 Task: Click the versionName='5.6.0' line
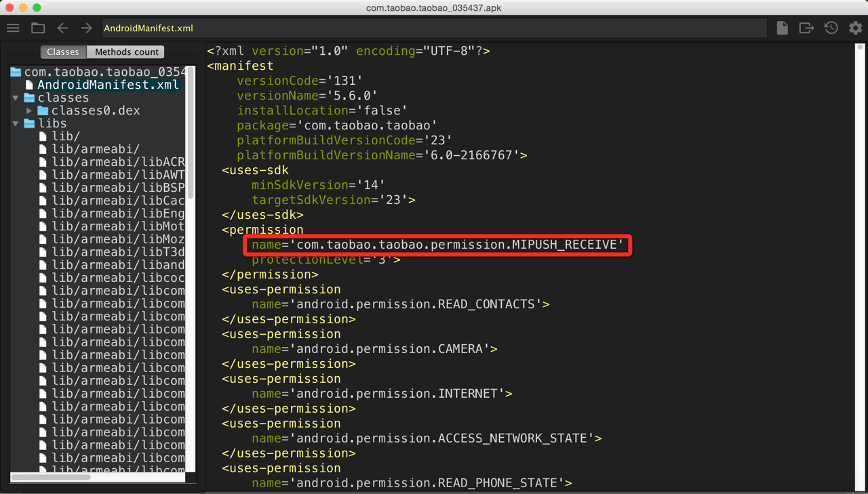(307, 96)
